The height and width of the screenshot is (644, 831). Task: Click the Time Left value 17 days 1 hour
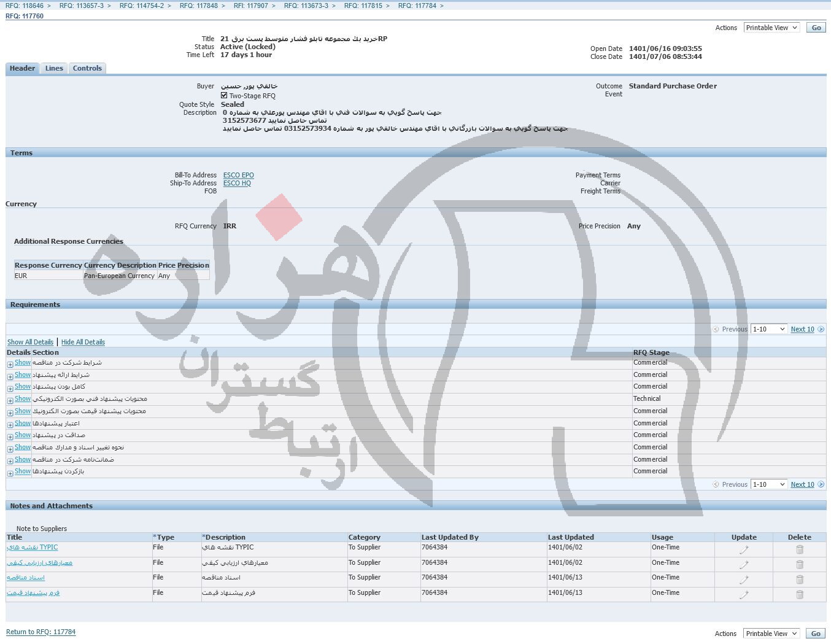click(246, 55)
